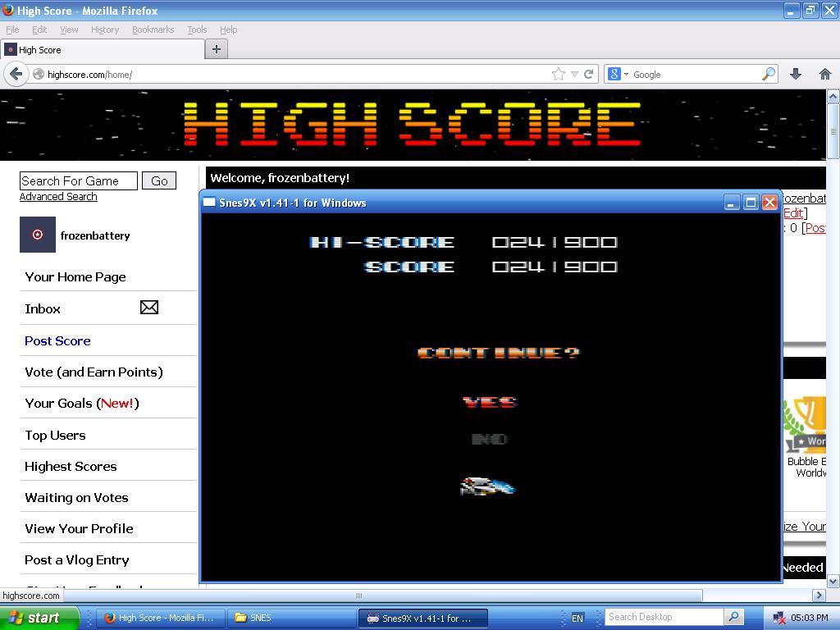Viewport: 840px width, 630px height.
Task: Click the red Edit link on the right
Action: [x=793, y=213]
